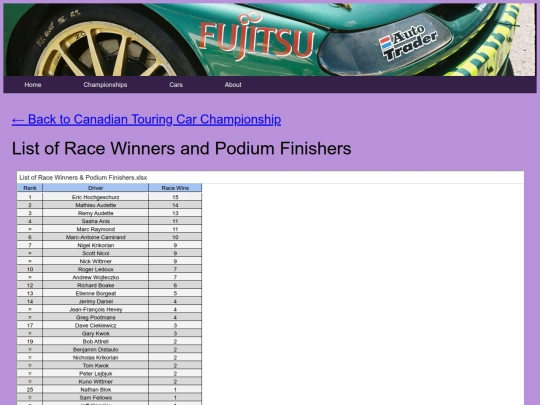Select the Tom Kwok cell
This screenshot has width=540, height=405.
[95, 365]
